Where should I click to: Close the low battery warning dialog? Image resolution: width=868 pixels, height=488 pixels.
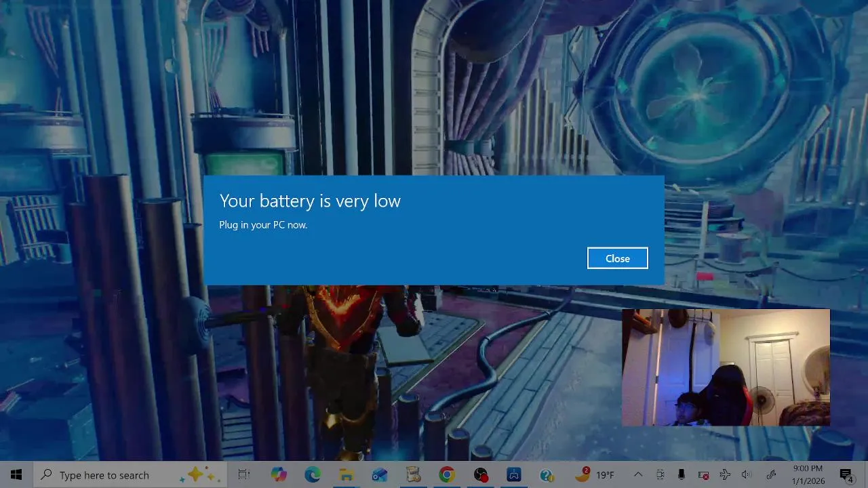pyautogui.click(x=617, y=258)
